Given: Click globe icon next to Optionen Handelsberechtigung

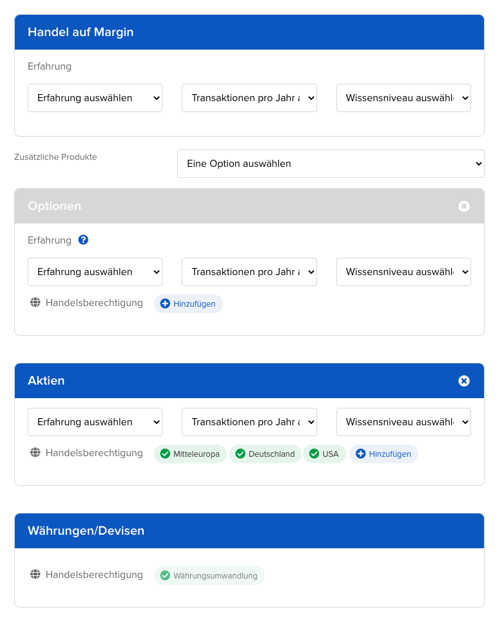Looking at the screenshot, I should 35,302.
